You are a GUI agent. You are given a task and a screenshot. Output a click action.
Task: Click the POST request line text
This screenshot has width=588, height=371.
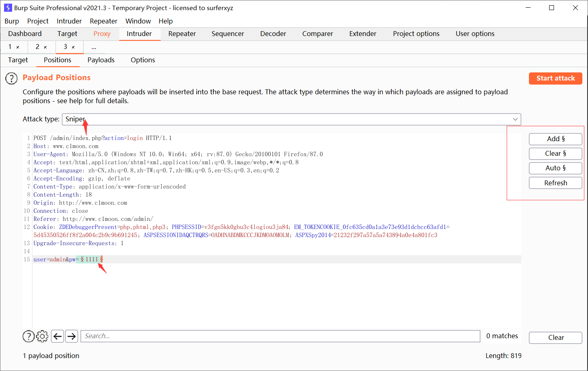click(102, 138)
